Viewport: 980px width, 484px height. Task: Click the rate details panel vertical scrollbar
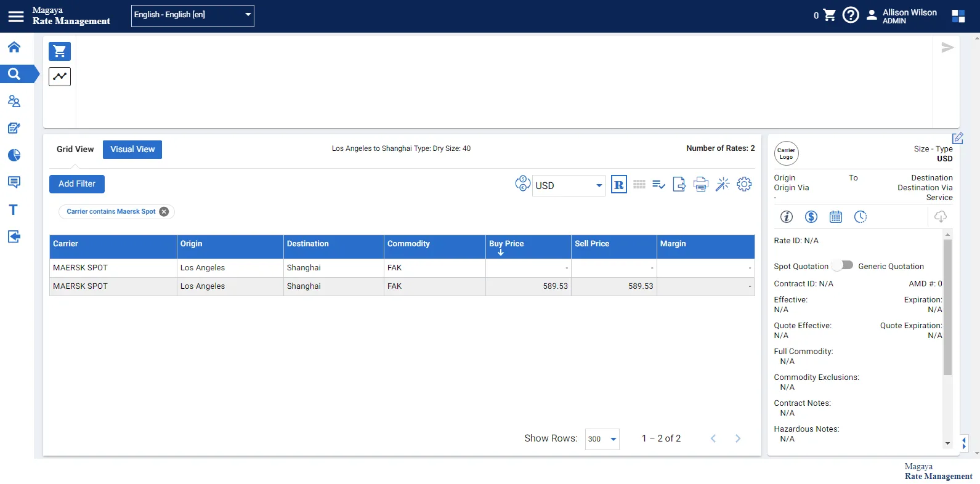947,308
